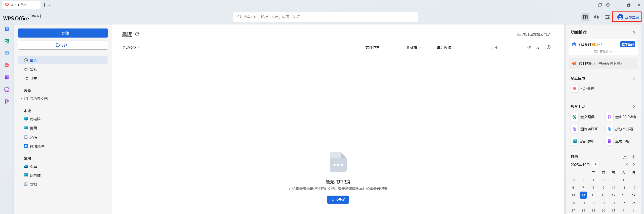Click the 立即签到 button
This screenshot has height=214, width=644.
coord(627,44)
